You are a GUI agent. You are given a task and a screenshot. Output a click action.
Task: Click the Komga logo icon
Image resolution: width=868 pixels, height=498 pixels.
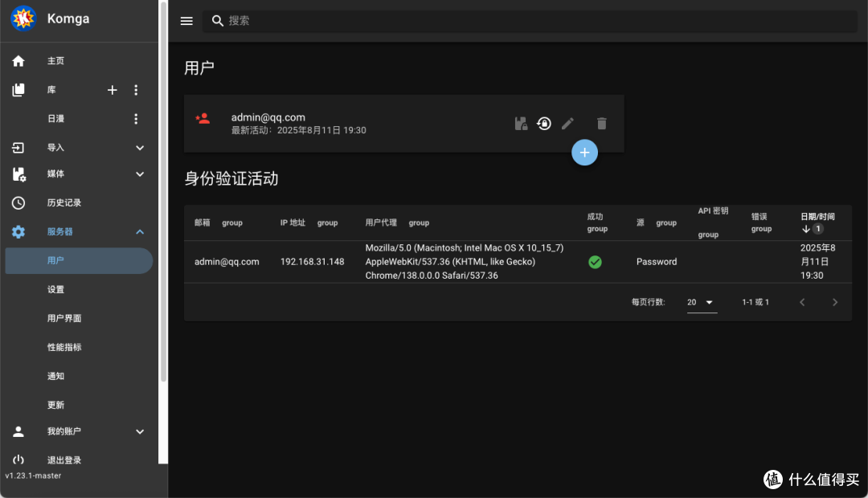(23, 18)
